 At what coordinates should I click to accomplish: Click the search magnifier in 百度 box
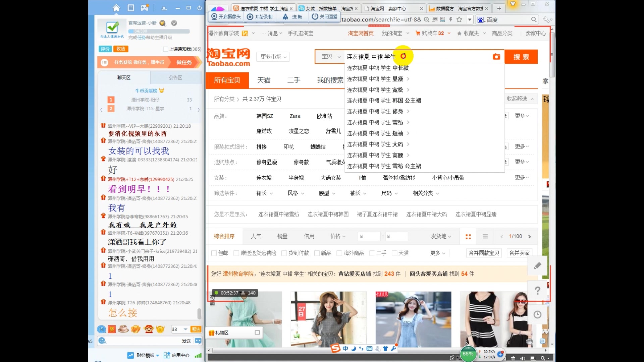[534, 19]
